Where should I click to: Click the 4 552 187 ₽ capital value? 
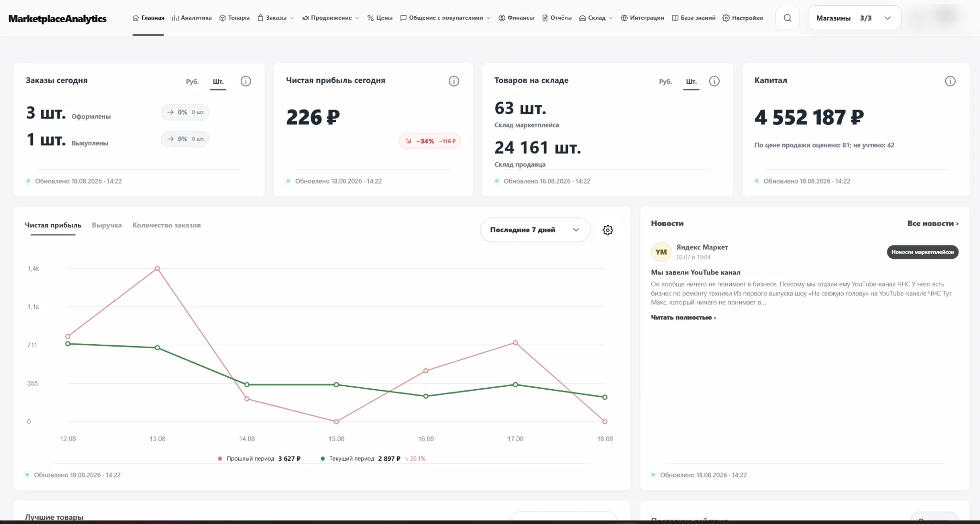tap(809, 117)
